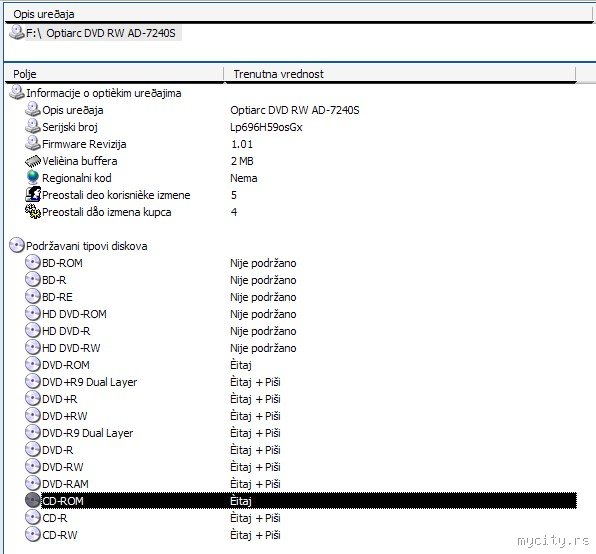Image resolution: width=596 pixels, height=554 pixels.
Task: Click the CD-R disc icon
Action: point(33,517)
